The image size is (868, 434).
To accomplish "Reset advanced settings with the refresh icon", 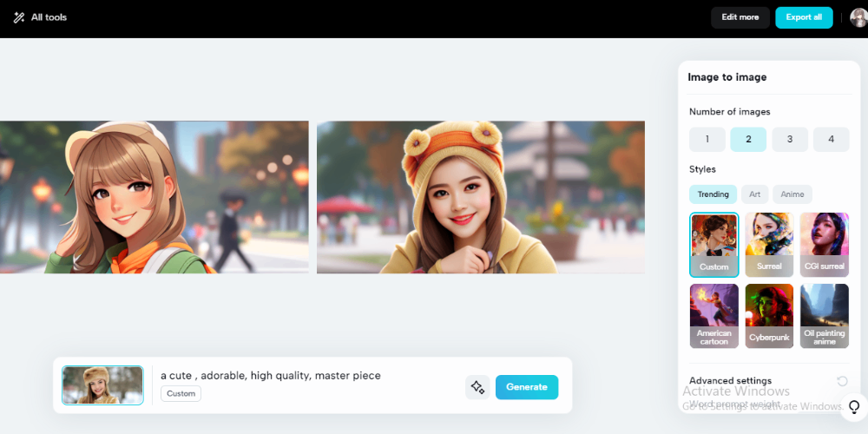I will click(x=842, y=381).
